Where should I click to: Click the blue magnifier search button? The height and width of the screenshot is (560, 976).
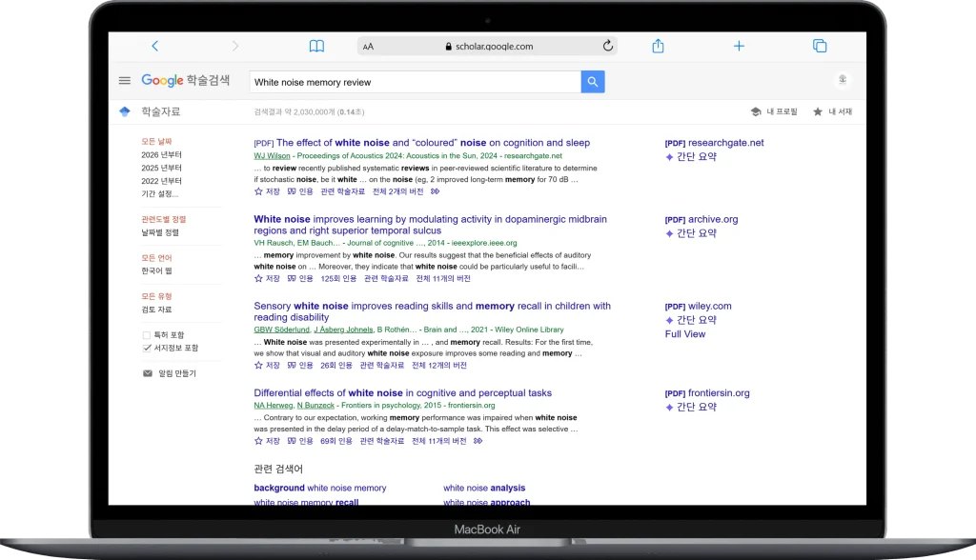593,82
